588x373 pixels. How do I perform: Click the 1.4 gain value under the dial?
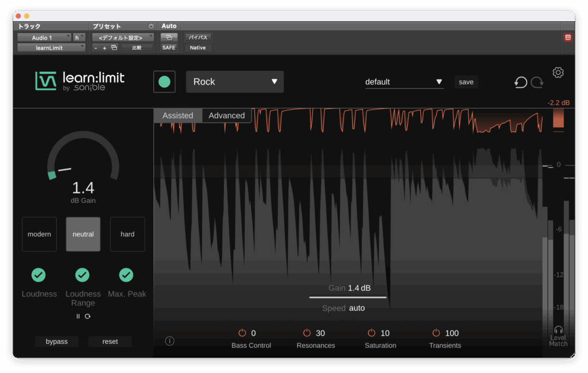point(83,188)
